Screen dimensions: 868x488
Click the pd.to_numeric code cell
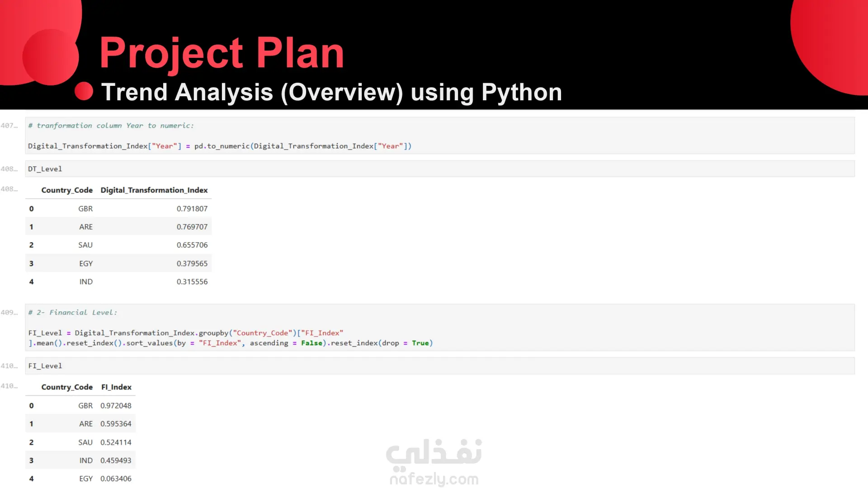(x=439, y=136)
